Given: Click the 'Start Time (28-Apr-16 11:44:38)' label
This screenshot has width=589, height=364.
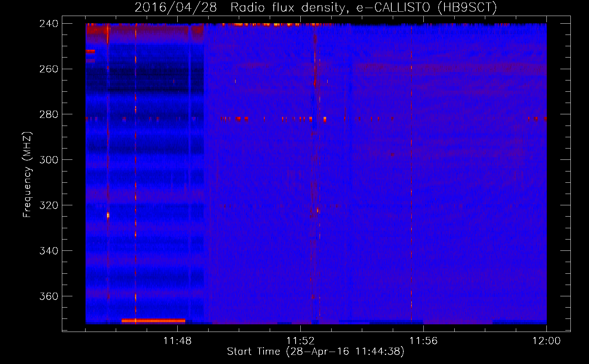Looking at the screenshot, I should click(x=316, y=352).
